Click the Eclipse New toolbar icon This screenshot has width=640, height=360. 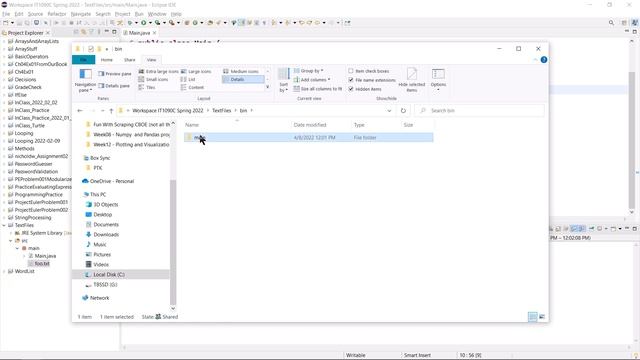click(x=6, y=23)
